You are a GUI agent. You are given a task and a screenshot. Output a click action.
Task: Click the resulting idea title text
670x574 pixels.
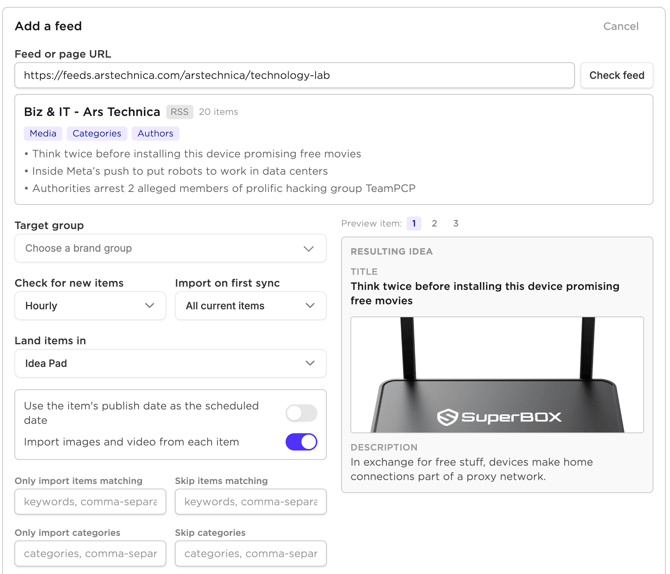click(x=485, y=293)
